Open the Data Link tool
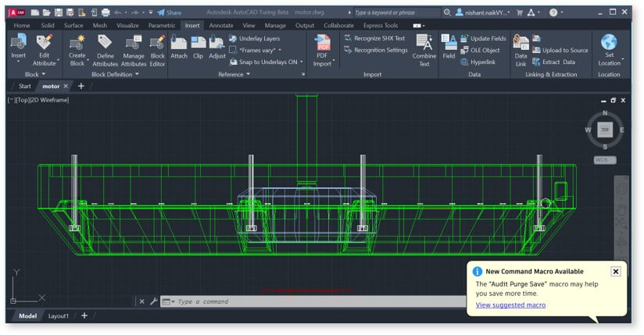The height and width of the screenshot is (335, 644). pyautogui.click(x=521, y=42)
